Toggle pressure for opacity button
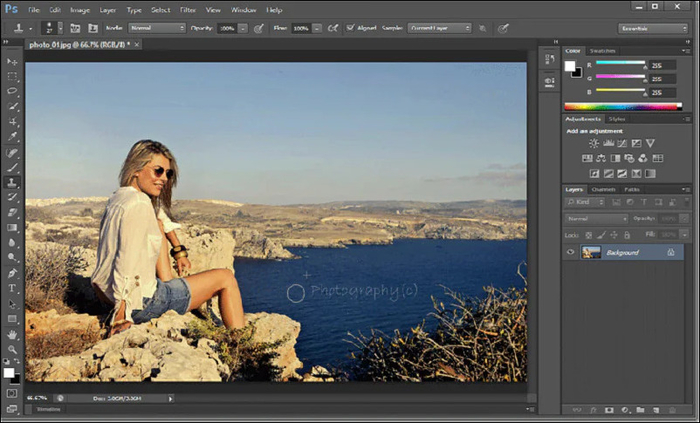The width and height of the screenshot is (700, 423). [x=258, y=29]
